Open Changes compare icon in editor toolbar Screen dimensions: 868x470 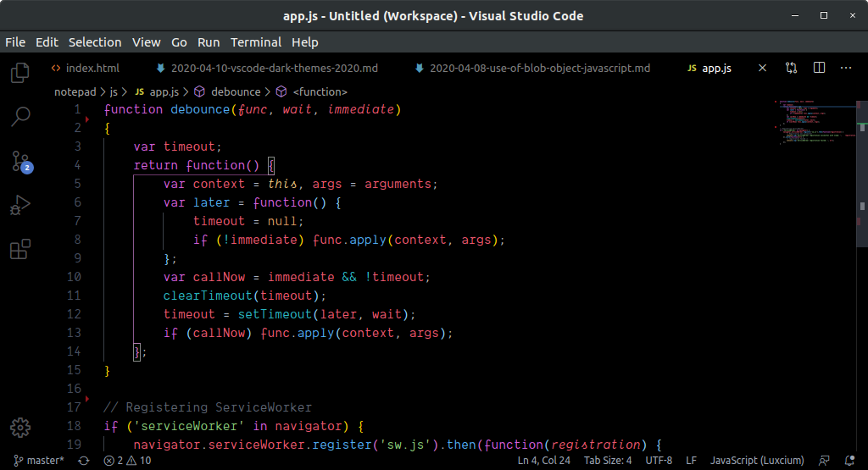pos(791,68)
